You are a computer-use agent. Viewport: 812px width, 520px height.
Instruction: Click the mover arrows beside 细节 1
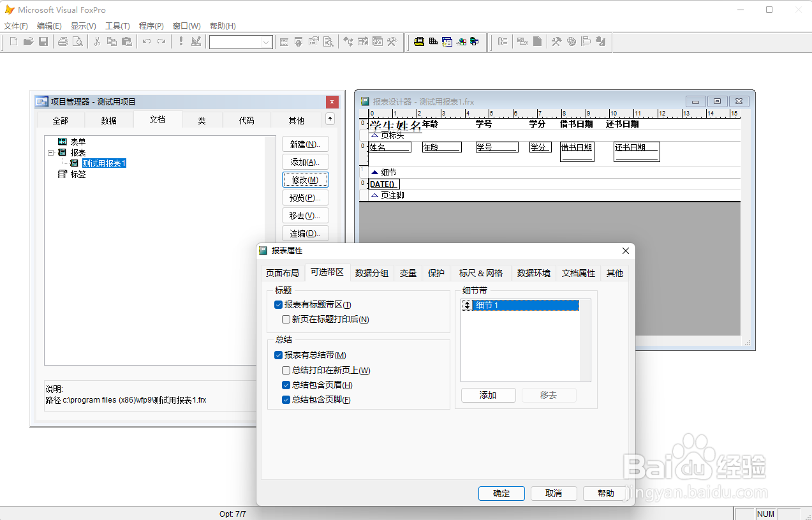[468, 306]
